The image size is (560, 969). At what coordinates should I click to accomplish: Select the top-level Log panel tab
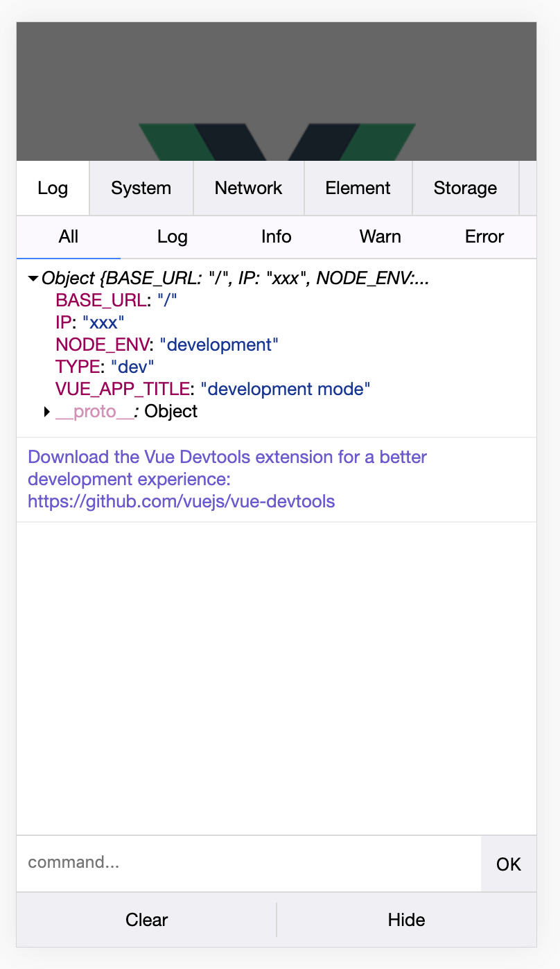(x=53, y=188)
